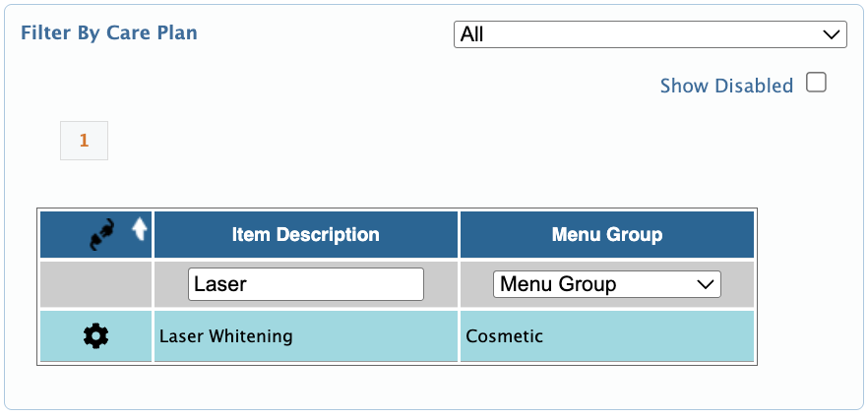Click the Show Disabled label text

726,86
